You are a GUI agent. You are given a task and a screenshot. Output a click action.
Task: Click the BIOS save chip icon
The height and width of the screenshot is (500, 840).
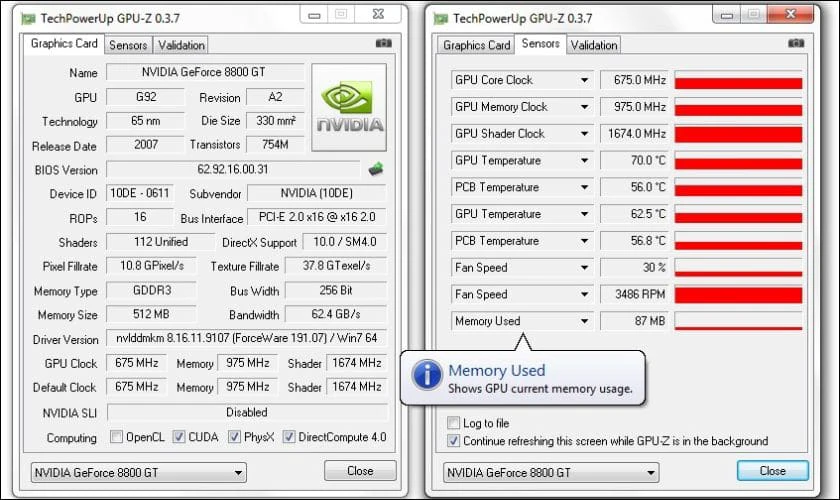point(376,169)
